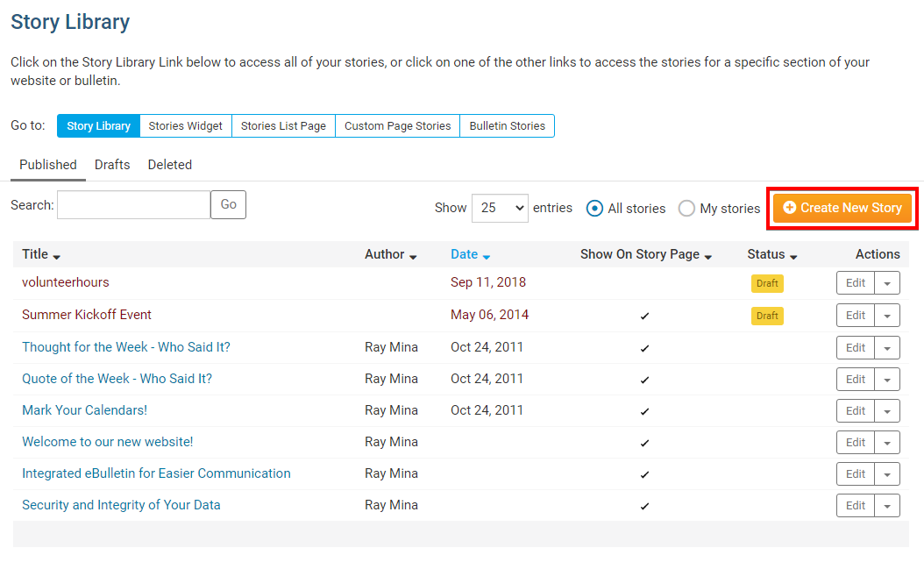The height and width of the screenshot is (562, 924).
Task: Select the My stories radio button
Action: pyautogui.click(x=687, y=208)
